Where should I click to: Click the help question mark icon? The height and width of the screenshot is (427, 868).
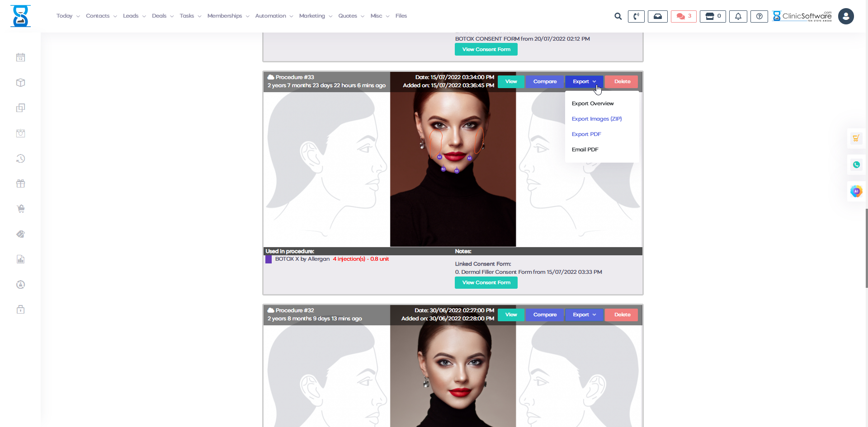(759, 16)
